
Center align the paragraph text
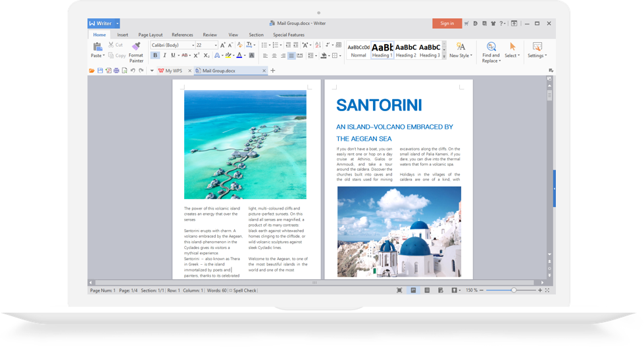[274, 56]
